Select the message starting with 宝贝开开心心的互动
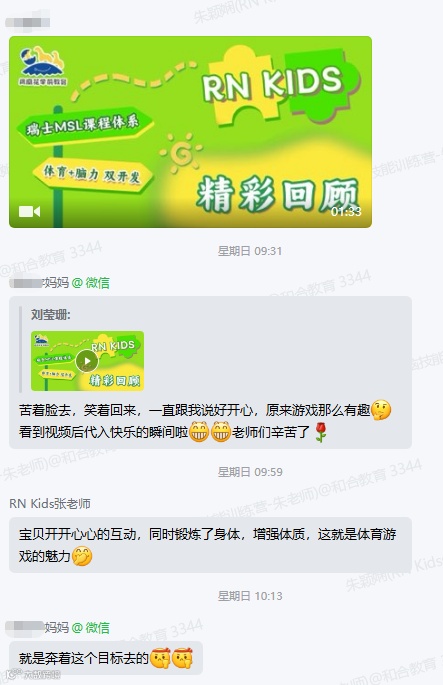Screen dimensions: 443x685 pyautogui.click(x=210, y=545)
